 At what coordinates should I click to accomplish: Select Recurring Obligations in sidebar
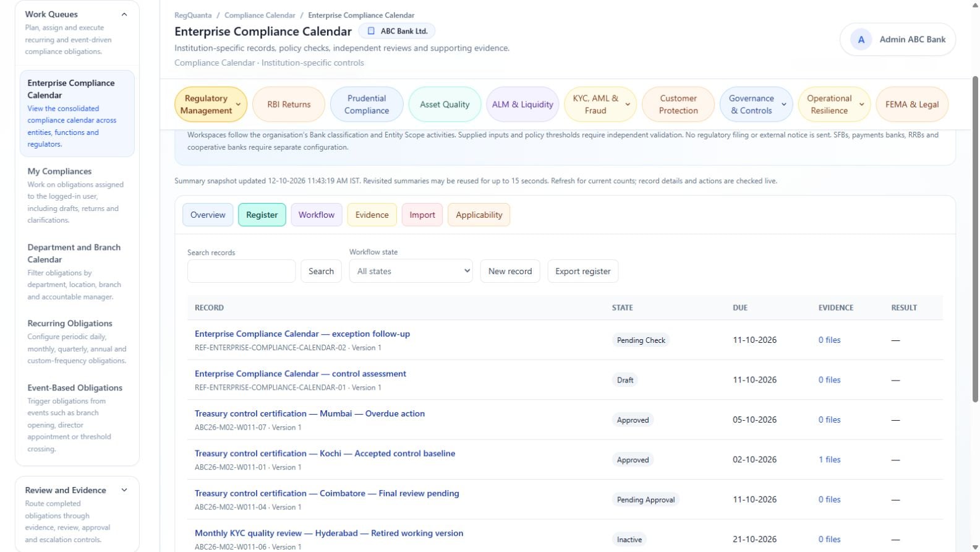77,342
